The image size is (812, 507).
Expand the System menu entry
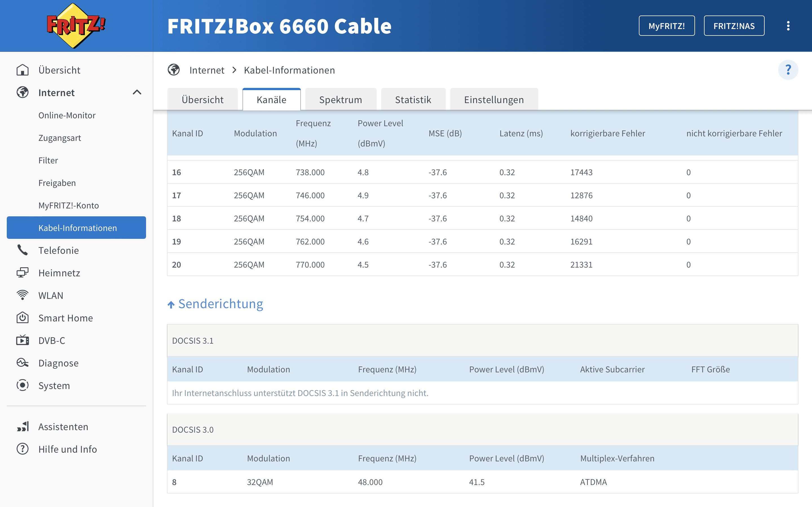(x=54, y=385)
